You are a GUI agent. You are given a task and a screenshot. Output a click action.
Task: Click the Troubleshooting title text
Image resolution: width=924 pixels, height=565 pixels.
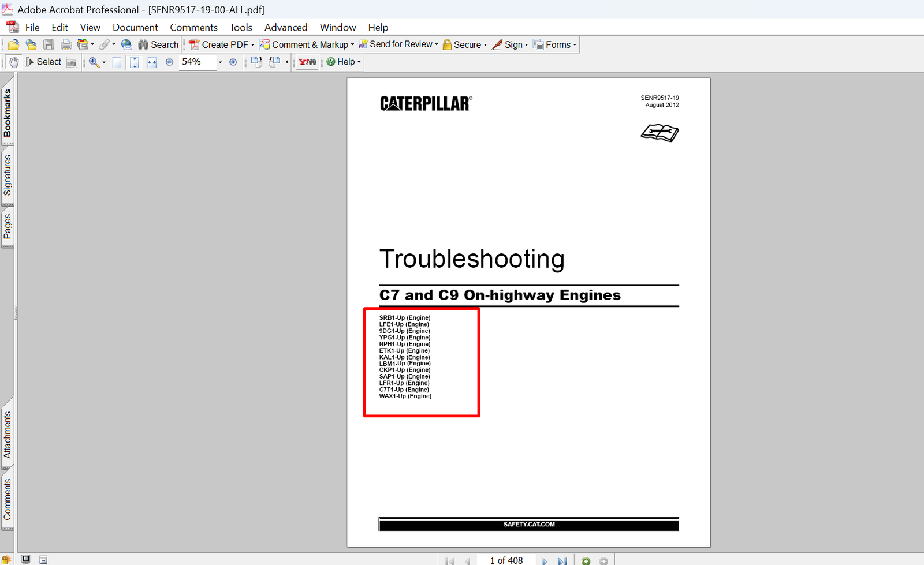[472, 259]
